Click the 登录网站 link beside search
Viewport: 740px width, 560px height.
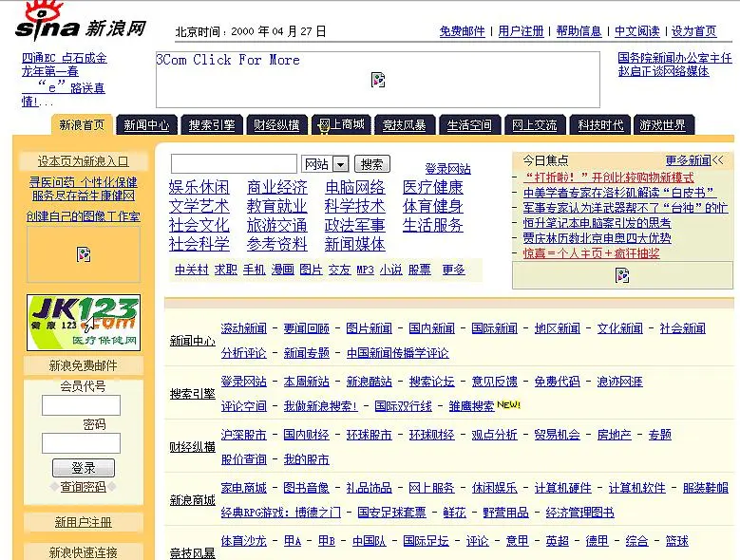(447, 169)
